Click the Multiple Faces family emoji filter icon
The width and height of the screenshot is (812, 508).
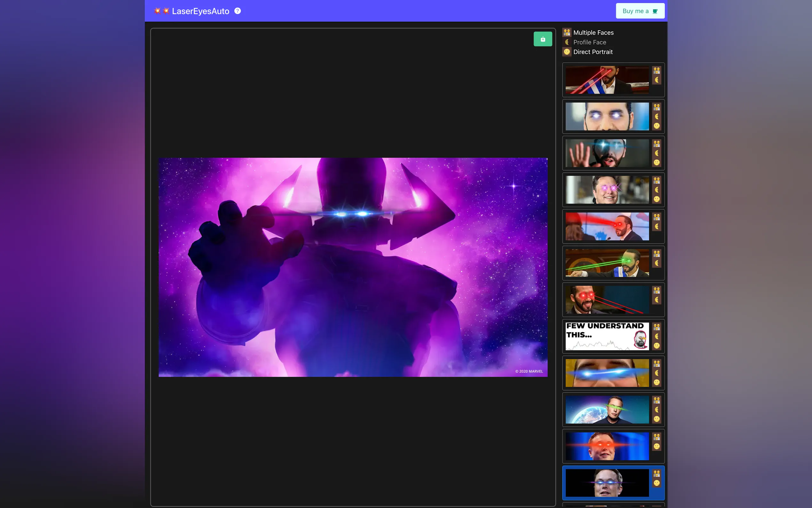point(566,33)
